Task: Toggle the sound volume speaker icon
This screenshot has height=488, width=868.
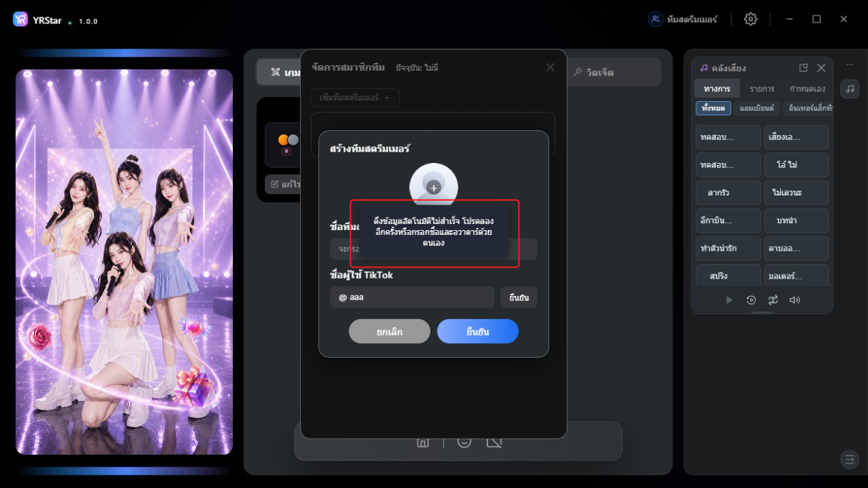Action: (x=795, y=300)
